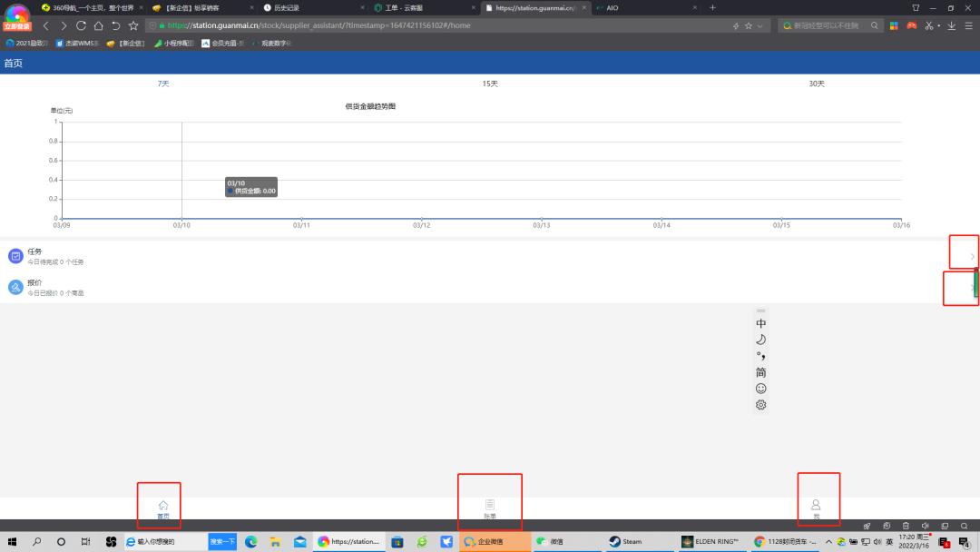Viewport: 980px width, 552px height.
Task: Open the browser downloads icon
Action: click(951, 25)
